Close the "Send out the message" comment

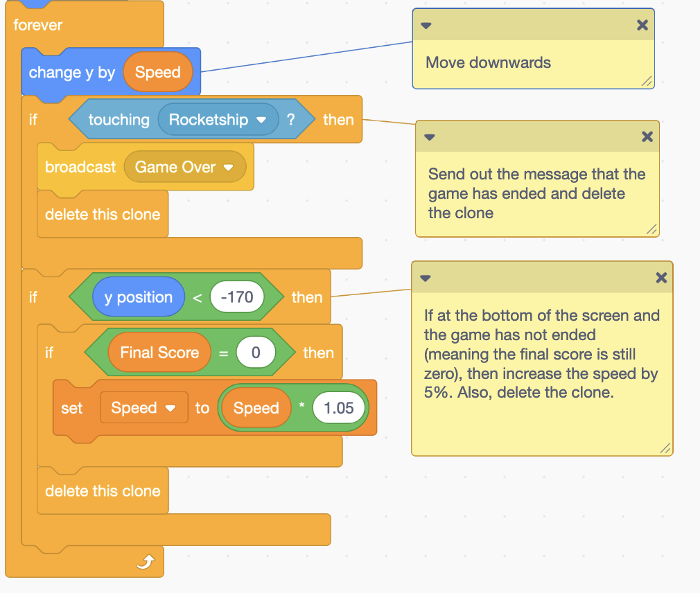tap(647, 136)
